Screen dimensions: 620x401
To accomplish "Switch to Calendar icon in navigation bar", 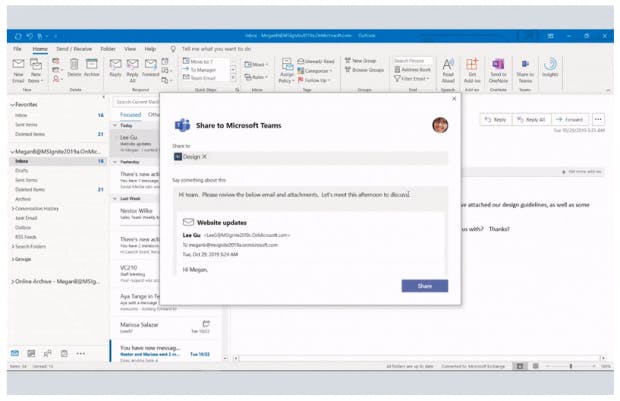I will (31, 353).
